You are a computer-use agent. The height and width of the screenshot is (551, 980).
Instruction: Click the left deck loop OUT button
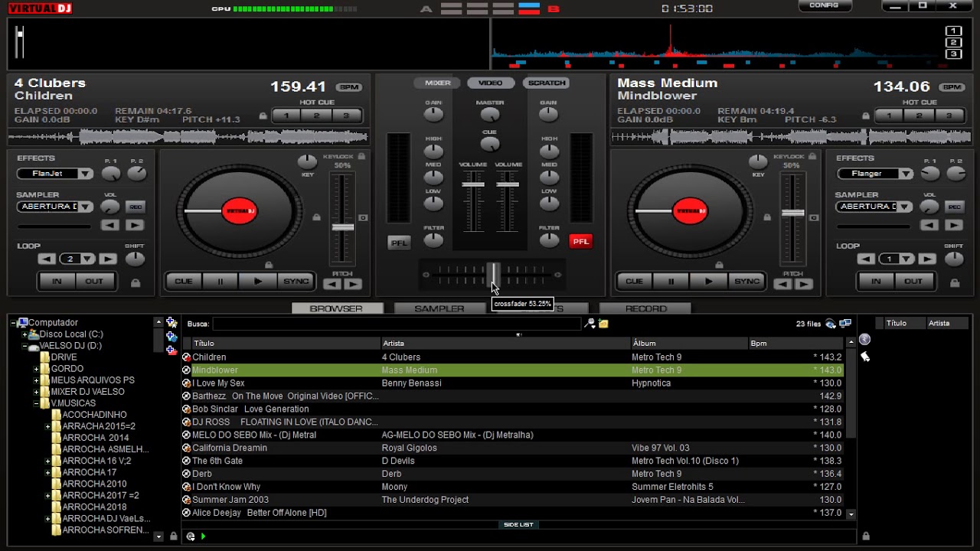pos(94,282)
